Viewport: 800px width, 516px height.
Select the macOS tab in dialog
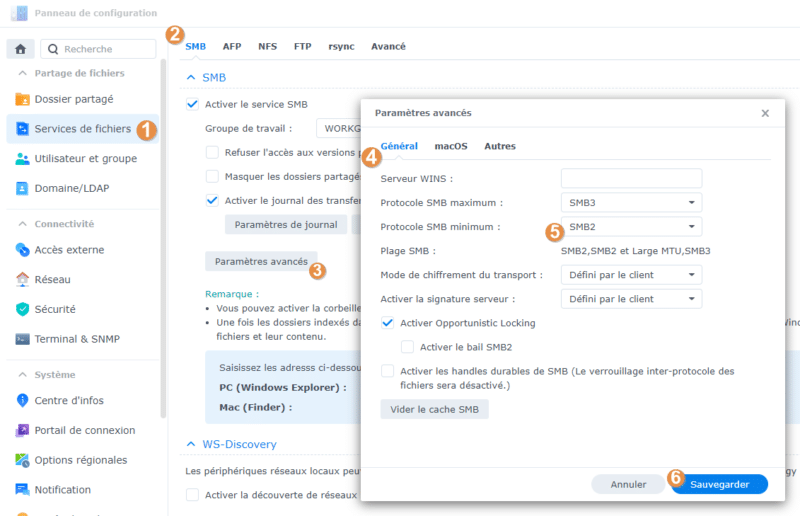451,146
